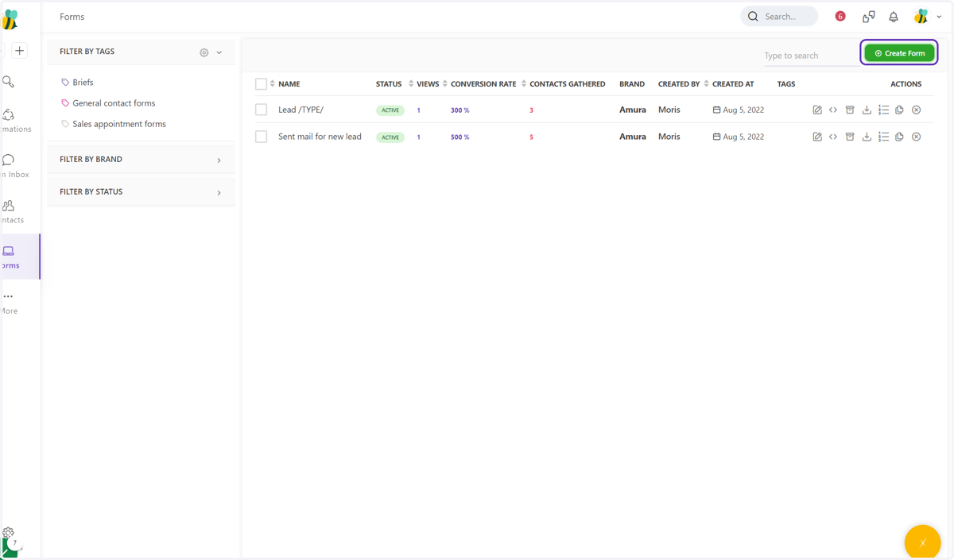Tick the select-all forms checkbox
This screenshot has height=560, width=954.
coord(261,84)
